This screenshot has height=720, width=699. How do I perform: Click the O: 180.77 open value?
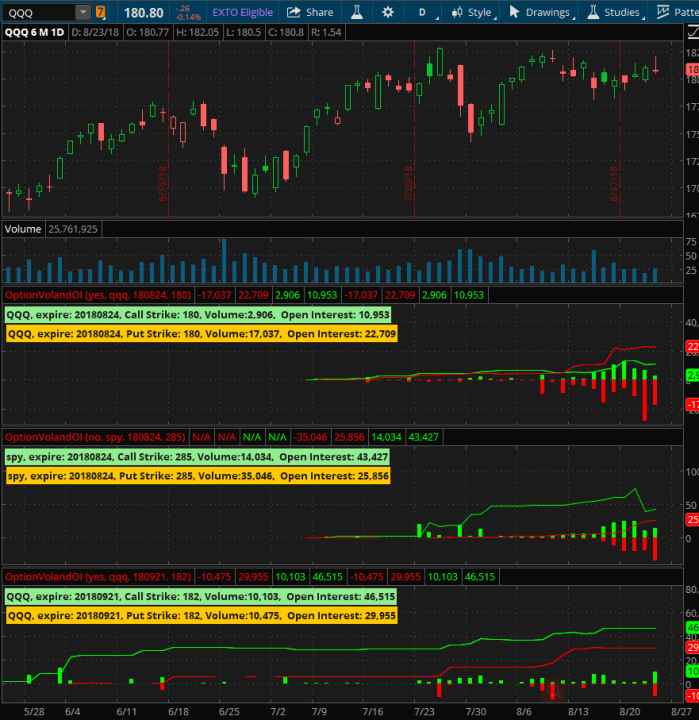click(x=147, y=33)
